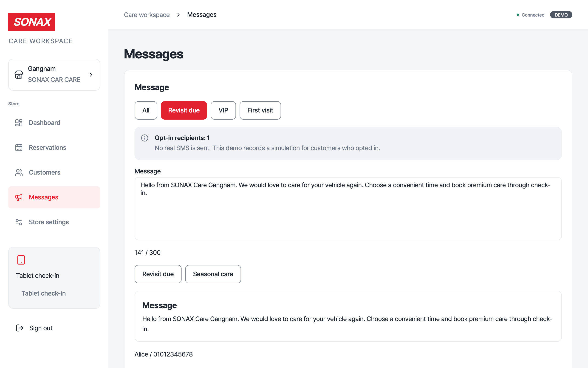Click the Connected status text
Image resolution: width=588 pixels, height=368 pixels.
pyautogui.click(x=533, y=15)
